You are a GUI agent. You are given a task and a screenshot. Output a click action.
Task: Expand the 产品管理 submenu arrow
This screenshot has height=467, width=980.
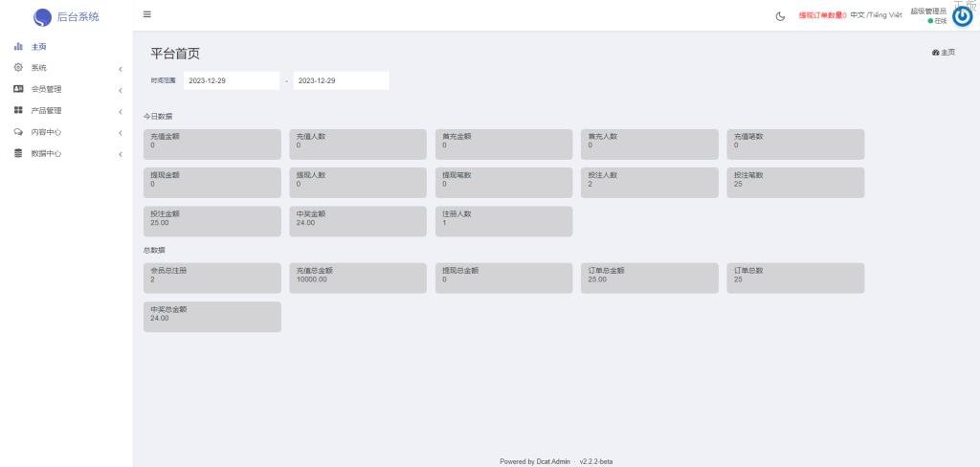click(121, 111)
